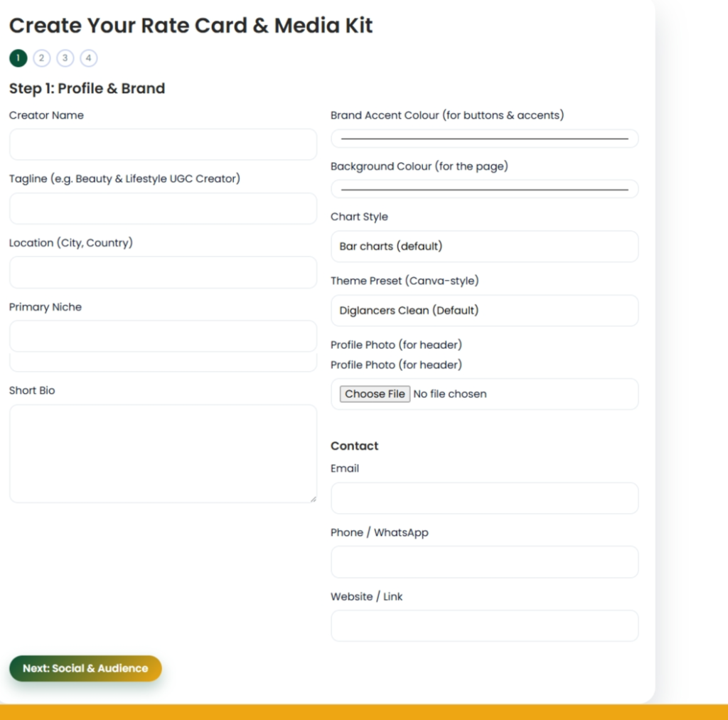
Task: Select the Primary Niche input box
Action: click(x=163, y=335)
